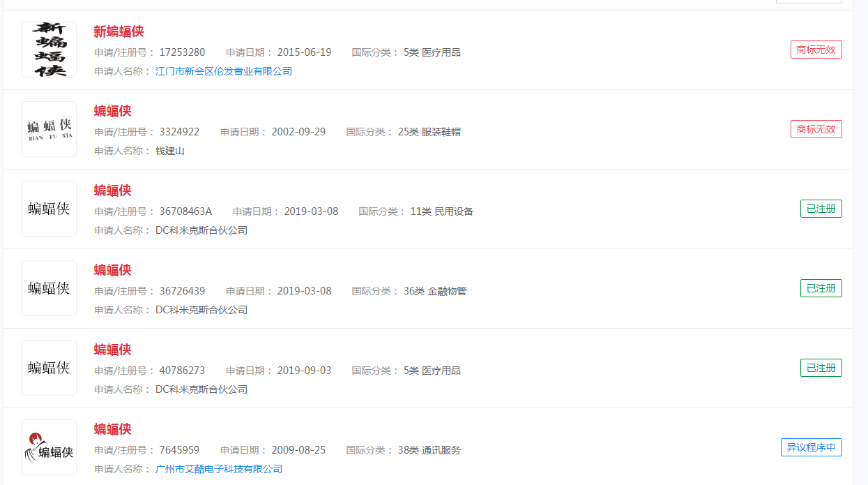Select registration number 3324922
This screenshot has width=868, height=485.
tap(179, 132)
